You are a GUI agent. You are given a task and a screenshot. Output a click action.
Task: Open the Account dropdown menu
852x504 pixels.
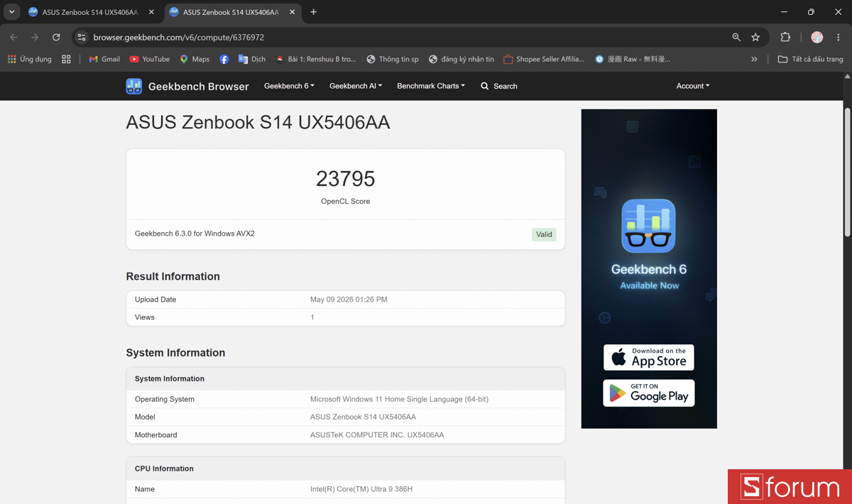click(x=693, y=86)
